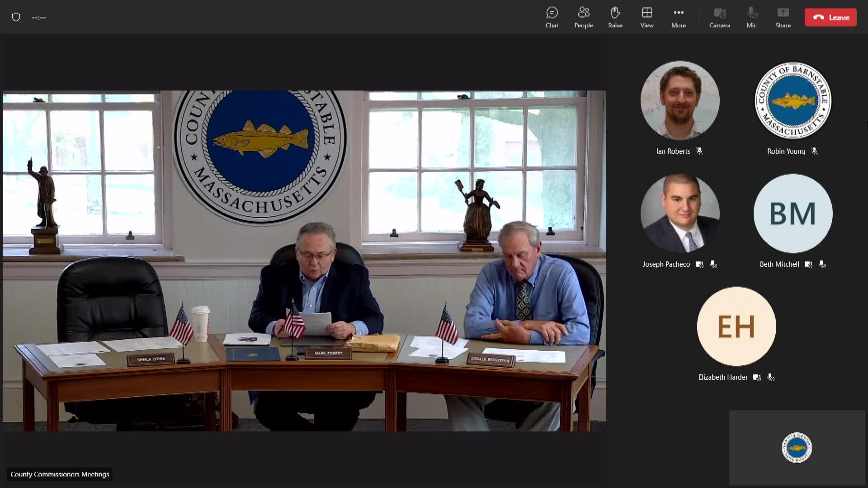
Task: Click the shield icon in the top-left corner
Action: 16,16
